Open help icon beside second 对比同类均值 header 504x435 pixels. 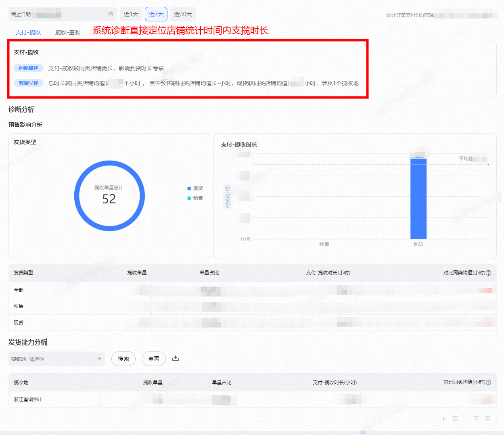coord(489,382)
